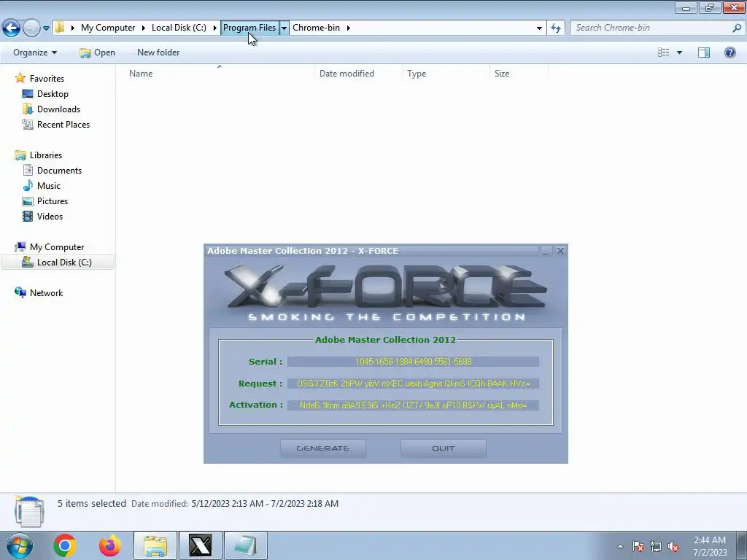Toggle the preview pane
747x560 pixels.
click(704, 52)
